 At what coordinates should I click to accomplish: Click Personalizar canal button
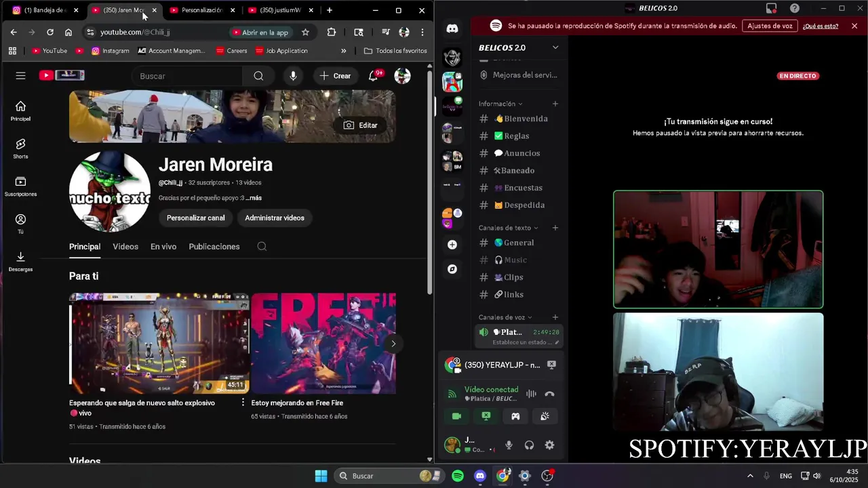coord(195,218)
